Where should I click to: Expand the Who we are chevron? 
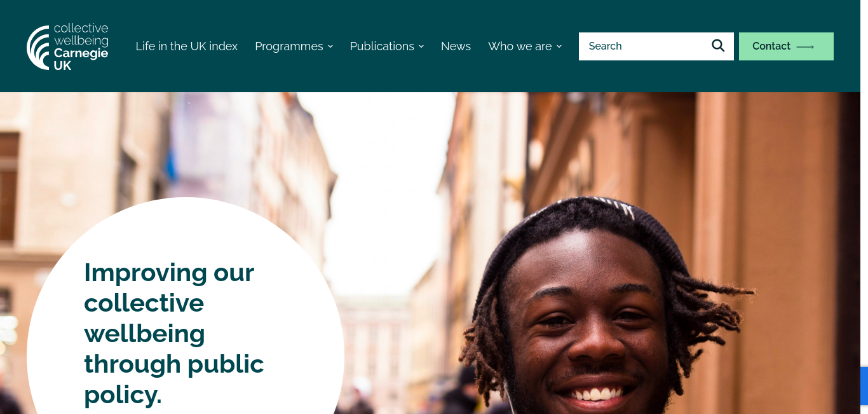[559, 46]
